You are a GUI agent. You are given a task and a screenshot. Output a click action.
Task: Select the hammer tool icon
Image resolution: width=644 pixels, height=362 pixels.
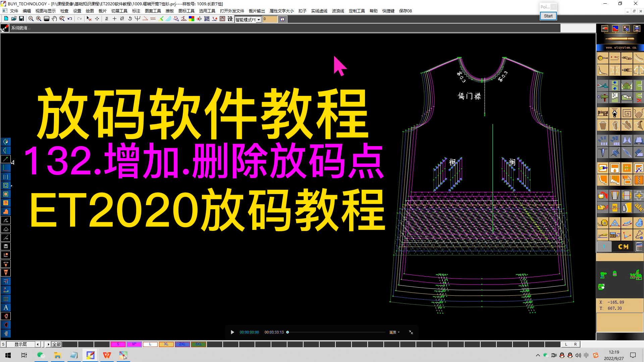602,98
